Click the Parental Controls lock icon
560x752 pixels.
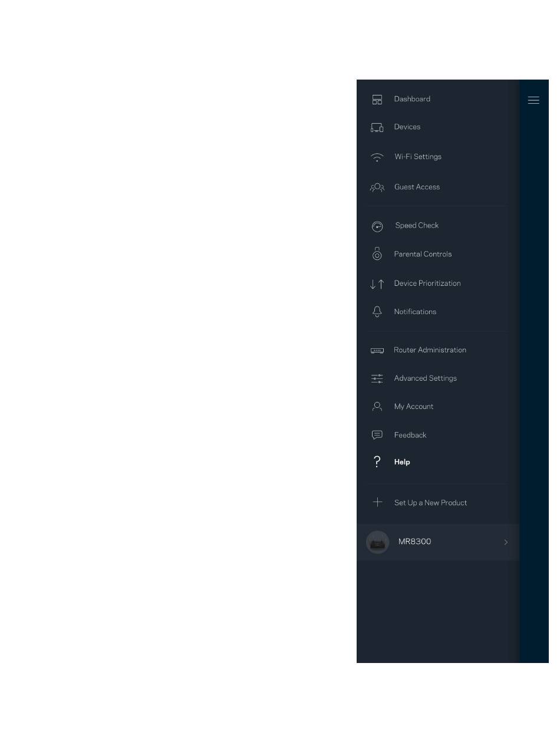(x=377, y=254)
